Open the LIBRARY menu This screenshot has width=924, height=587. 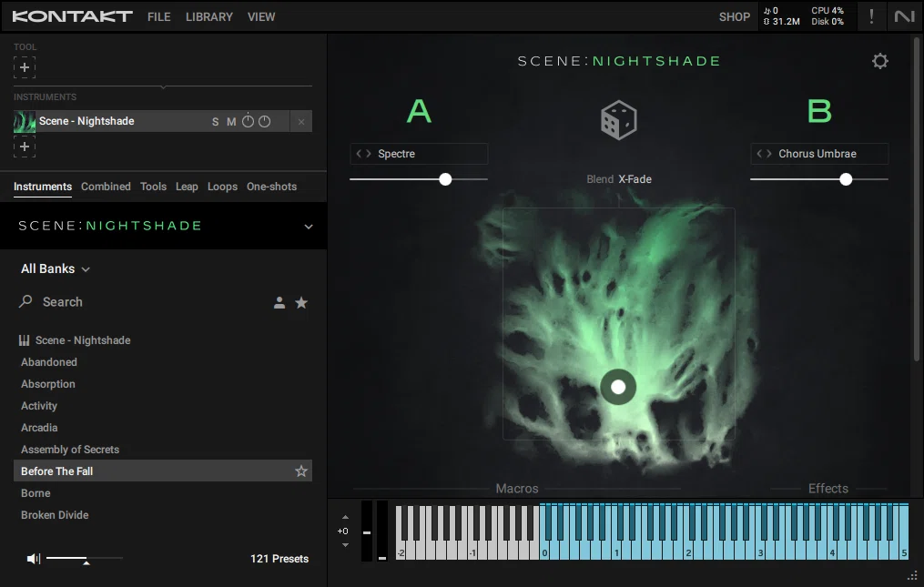tap(209, 16)
